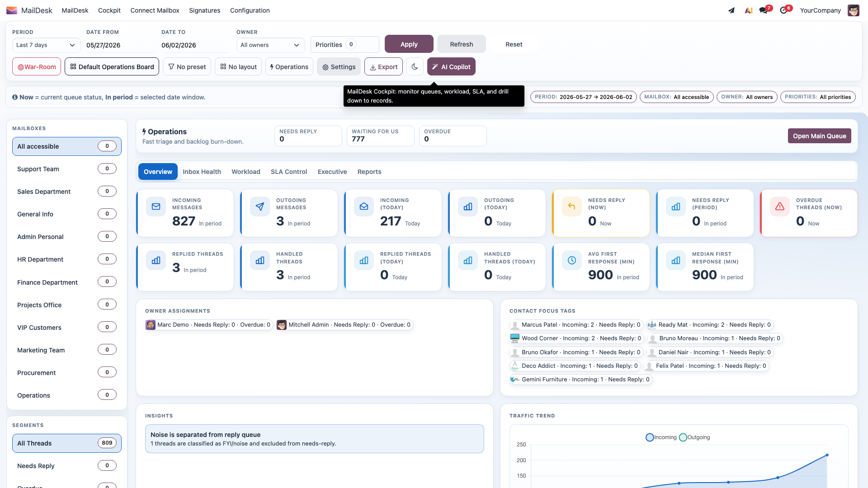Click the Waiting For Us 777 counter
868x488 pixels.
(381, 136)
